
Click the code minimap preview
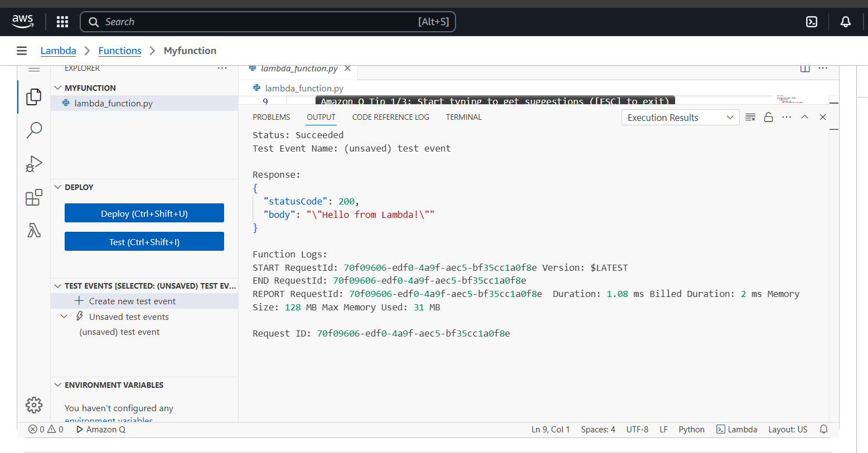(791, 100)
